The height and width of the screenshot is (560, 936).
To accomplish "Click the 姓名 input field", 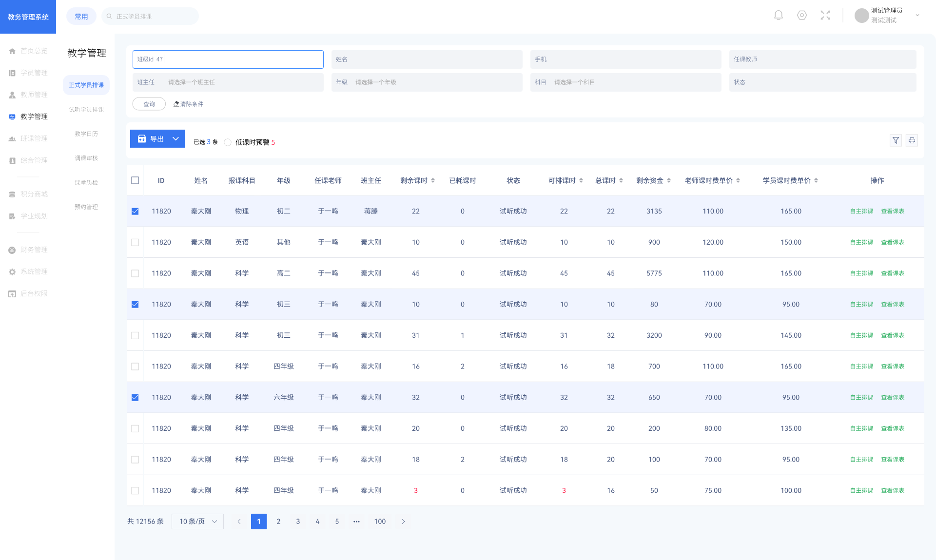I will 427,59.
